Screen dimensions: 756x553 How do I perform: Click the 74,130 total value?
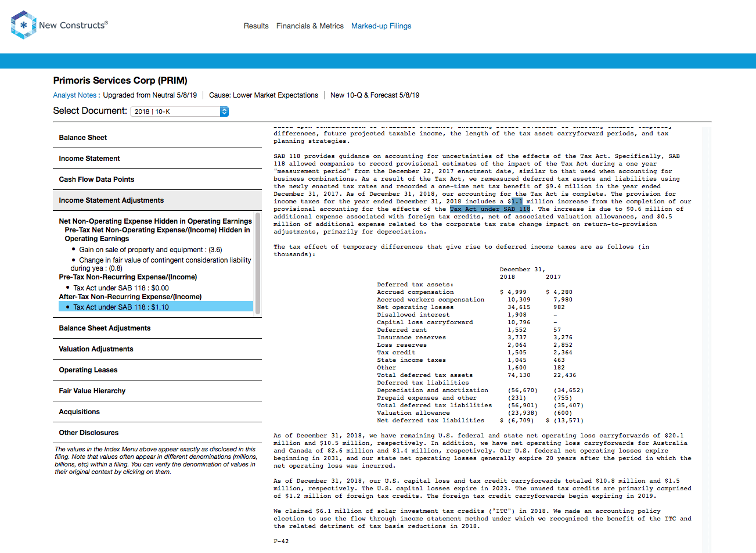pyautogui.click(x=519, y=375)
